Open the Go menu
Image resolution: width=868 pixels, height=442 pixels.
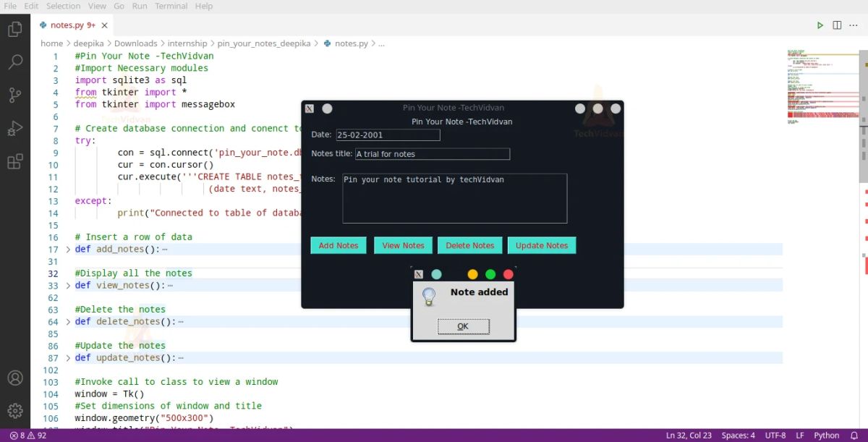pyautogui.click(x=119, y=6)
